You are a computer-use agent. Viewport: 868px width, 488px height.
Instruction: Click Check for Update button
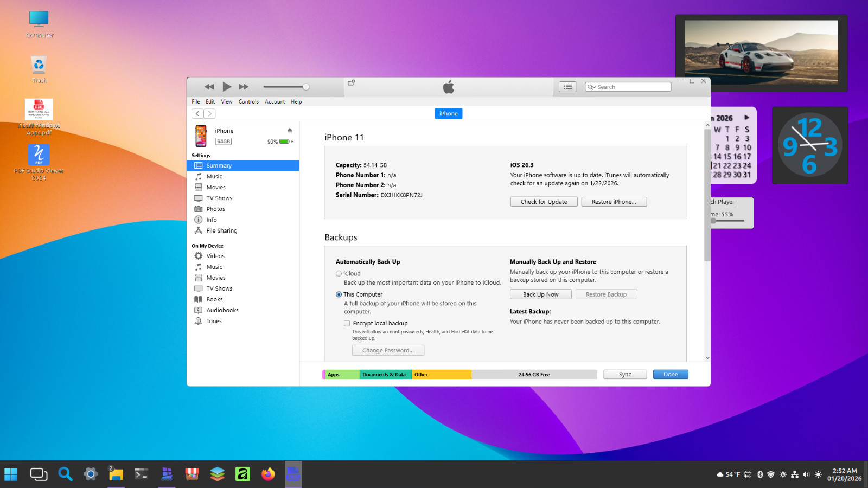click(x=544, y=202)
